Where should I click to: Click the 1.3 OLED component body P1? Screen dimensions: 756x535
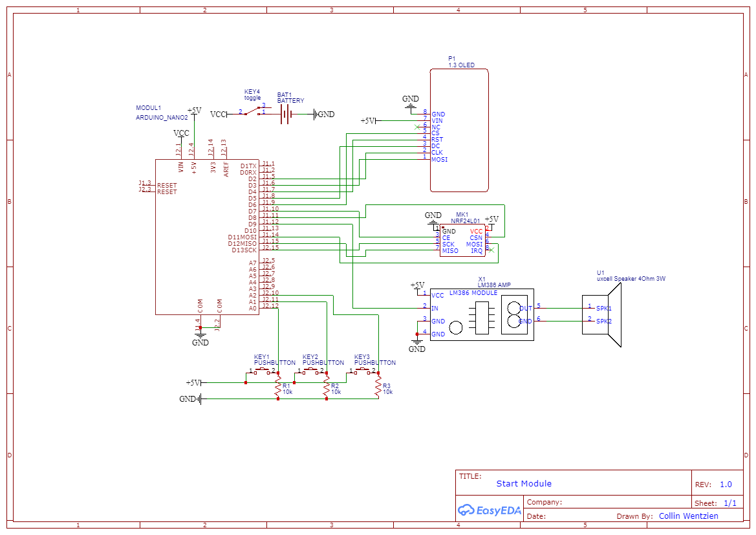pyautogui.click(x=459, y=130)
